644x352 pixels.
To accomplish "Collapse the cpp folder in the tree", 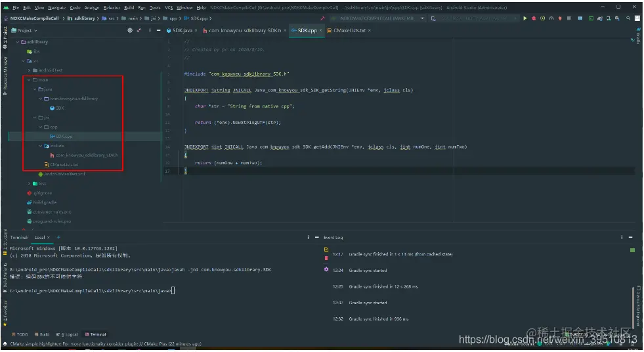I will (40, 127).
